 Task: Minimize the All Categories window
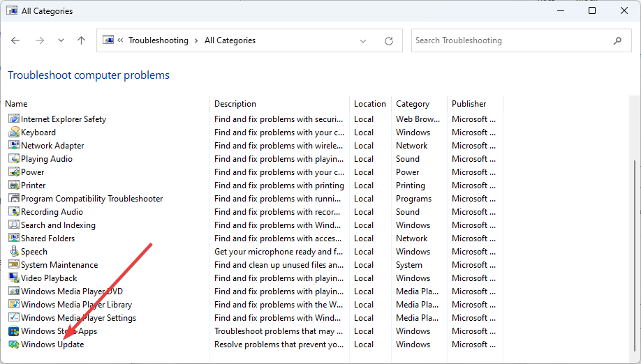tap(561, 10)
